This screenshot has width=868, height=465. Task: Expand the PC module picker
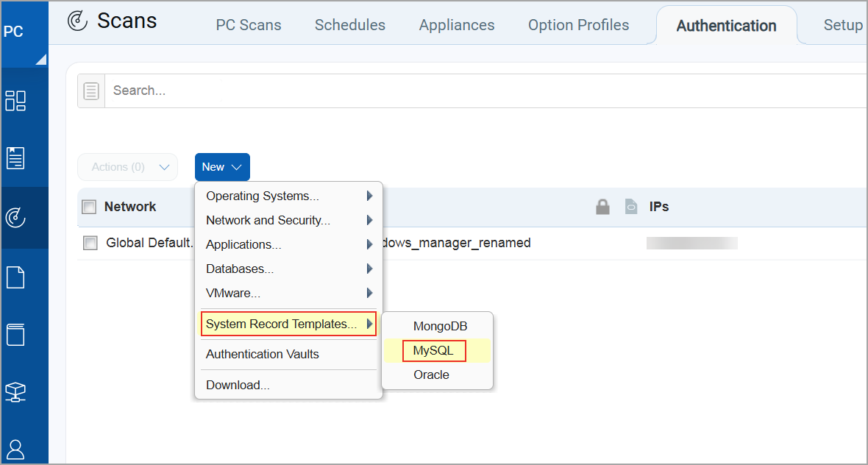(24, 33)
